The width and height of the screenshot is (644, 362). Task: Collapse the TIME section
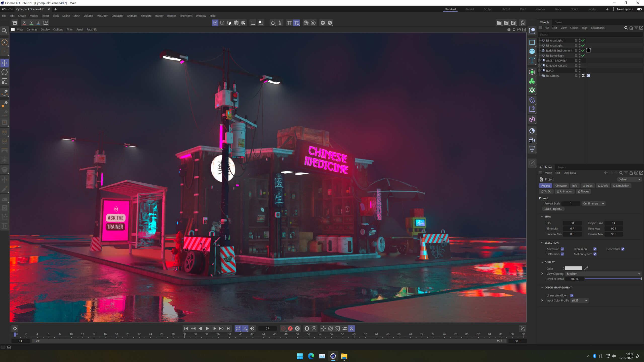(x=542, y=216)
